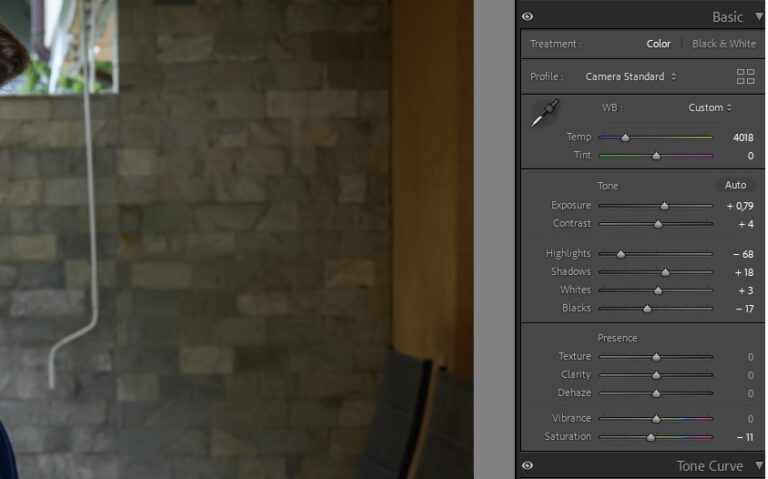Click the Highlights slider handle
Viewport: 768px width, 479px height.
point(621,254)
